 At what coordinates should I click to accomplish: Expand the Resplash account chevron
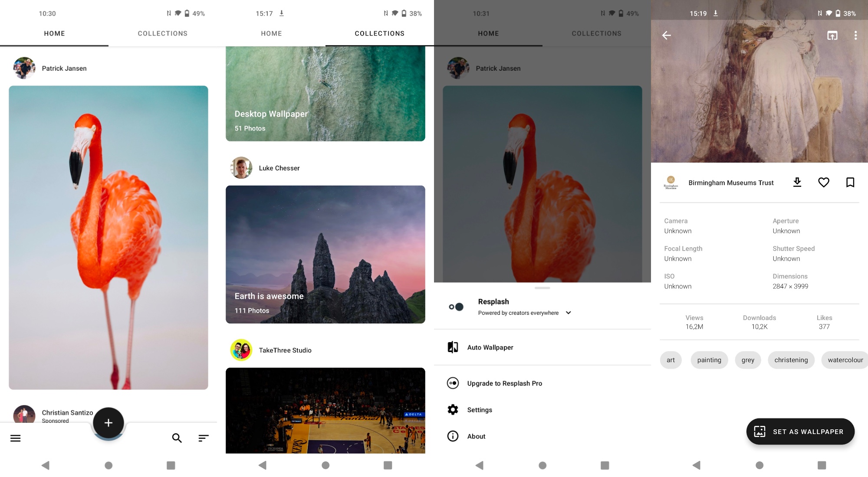569,313
